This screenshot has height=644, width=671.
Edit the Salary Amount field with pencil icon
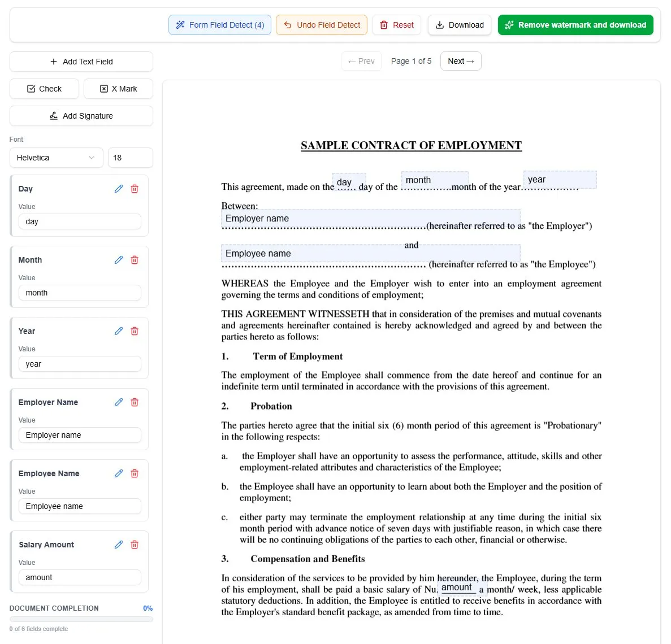point(119,545)
